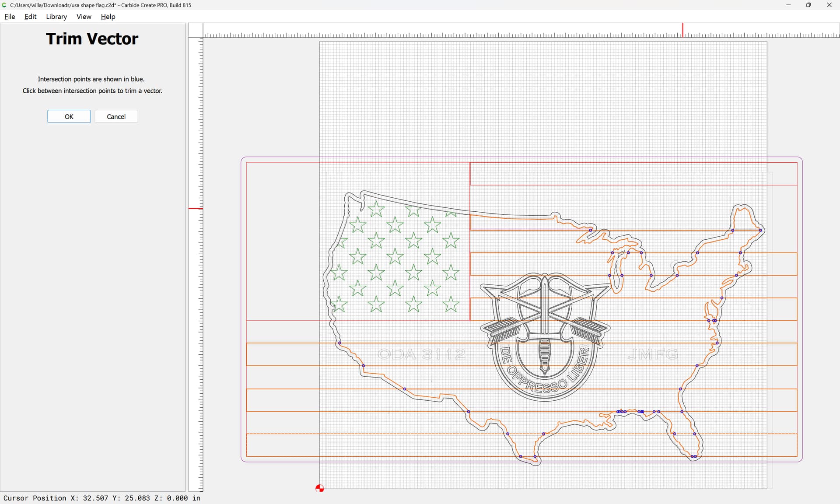Click the ODA 3112 text on canvas
Screen dimensions: 840x504
421,354
